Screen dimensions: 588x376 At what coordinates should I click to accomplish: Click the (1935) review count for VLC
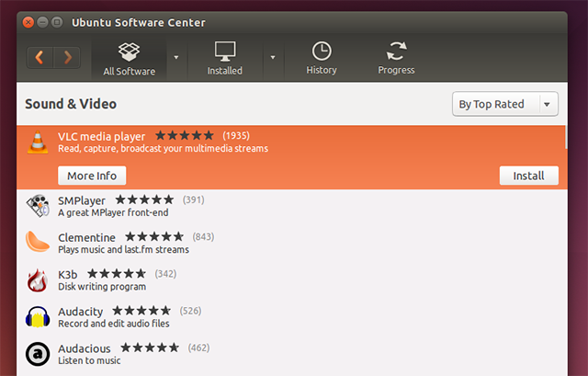pos(236,135)
